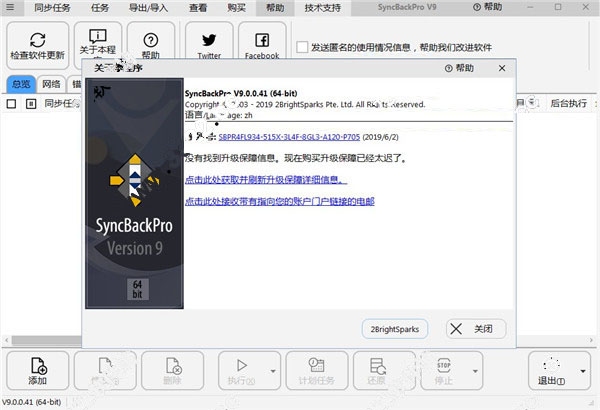Click the question mark 帮助 toolbar icon

point(151,40)
